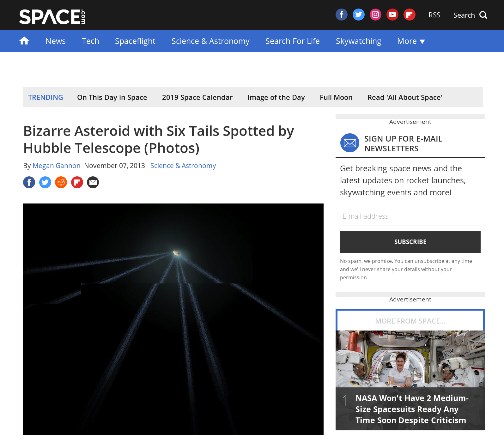Share article on Reddit
The image size is (504, 437).
point(61,182)
